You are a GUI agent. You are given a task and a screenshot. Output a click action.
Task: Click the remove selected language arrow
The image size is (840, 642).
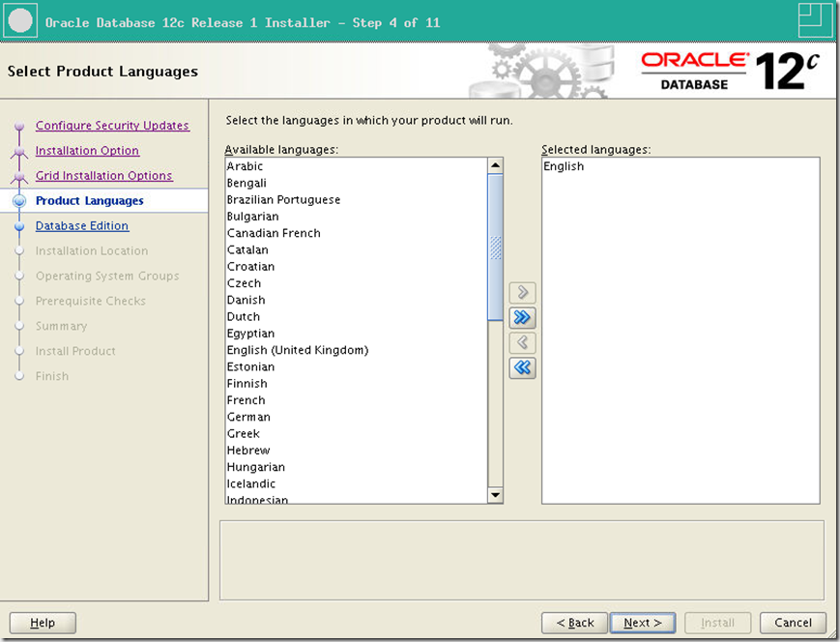click(522, 342)
